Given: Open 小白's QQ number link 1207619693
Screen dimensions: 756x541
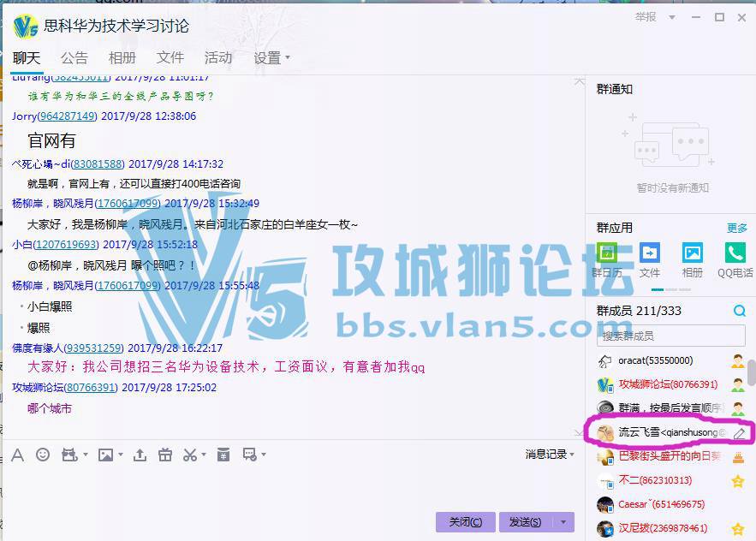Looking at the screenshot, I should coord(66,245).
